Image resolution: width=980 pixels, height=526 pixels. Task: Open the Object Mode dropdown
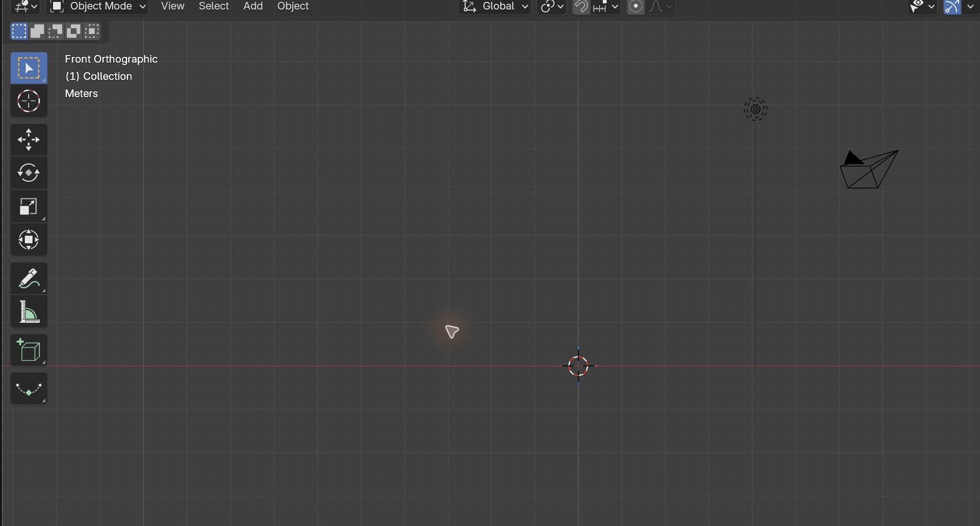pyautogui.click(x=98, y=7)
